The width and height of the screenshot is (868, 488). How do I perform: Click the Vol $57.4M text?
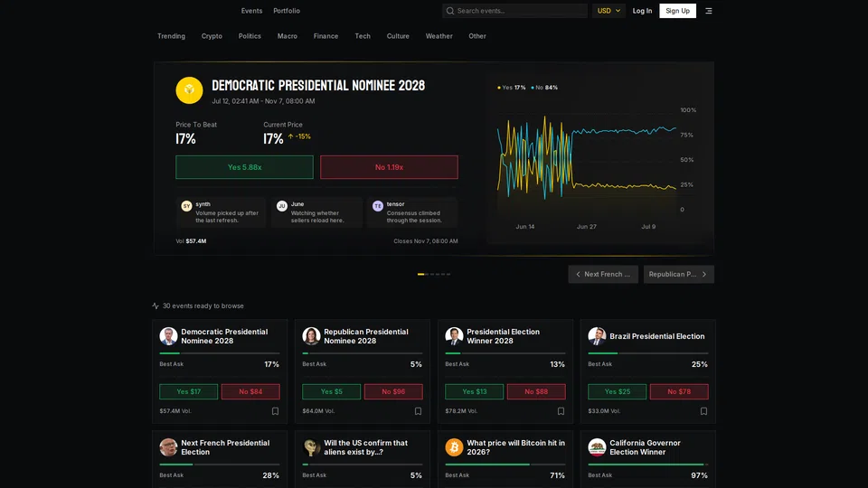(191, 241)
